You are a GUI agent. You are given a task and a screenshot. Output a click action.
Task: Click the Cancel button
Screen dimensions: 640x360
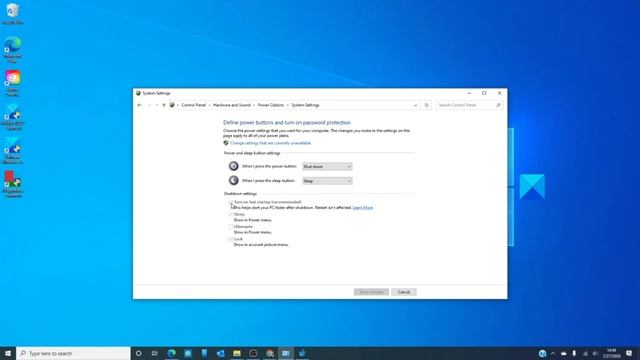coord(404,292)
